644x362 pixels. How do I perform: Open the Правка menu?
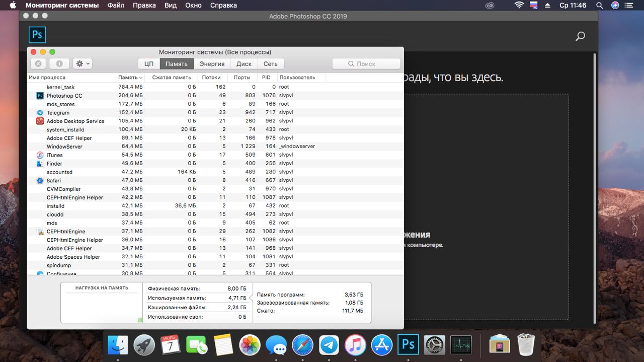(144, 6)
